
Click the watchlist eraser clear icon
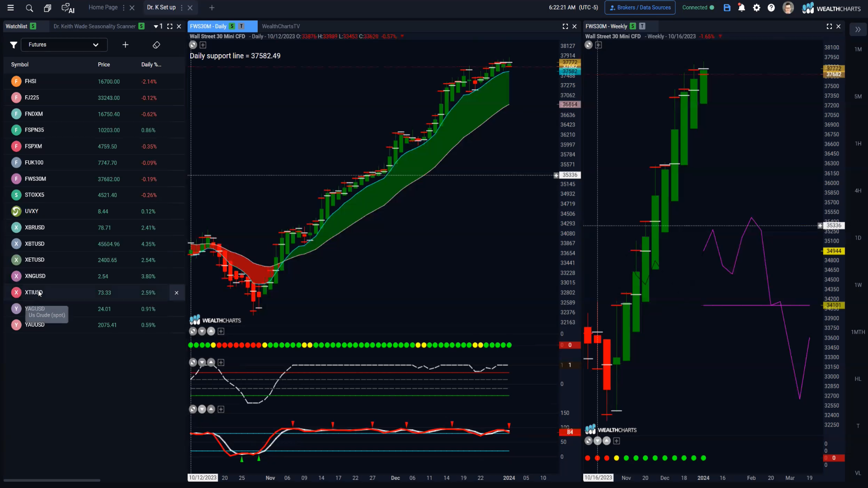click(x=156, y=45)
